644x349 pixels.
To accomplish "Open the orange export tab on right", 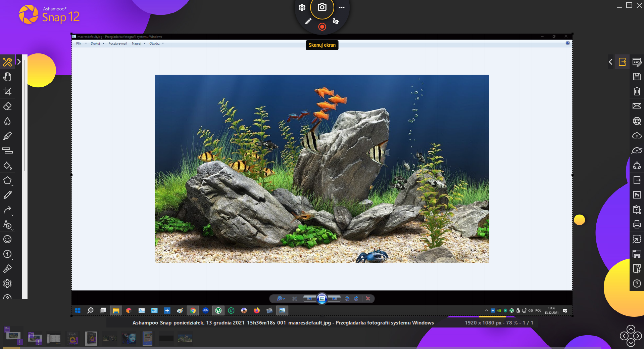I will (622, 62).
